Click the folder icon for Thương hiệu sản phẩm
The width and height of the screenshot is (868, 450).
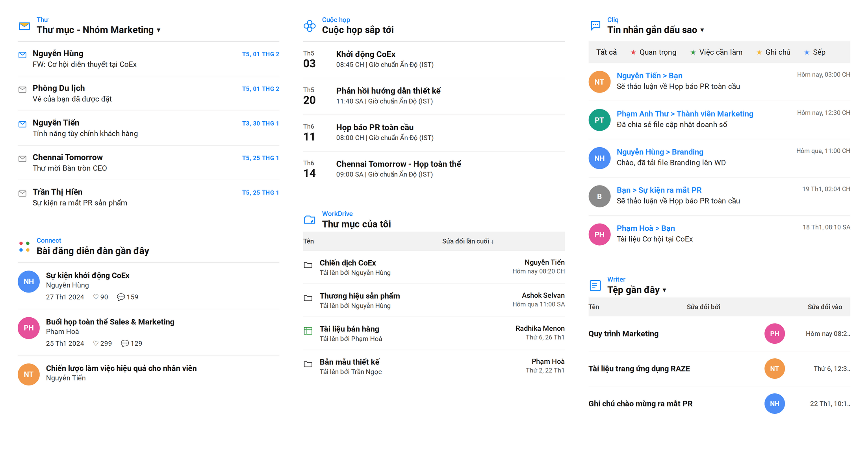[308, 298]
